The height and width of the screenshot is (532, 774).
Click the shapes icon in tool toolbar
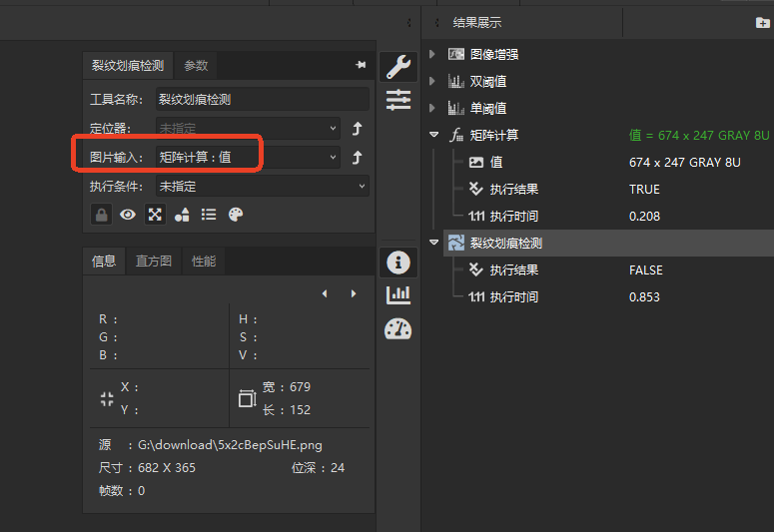tap(182, 215)
